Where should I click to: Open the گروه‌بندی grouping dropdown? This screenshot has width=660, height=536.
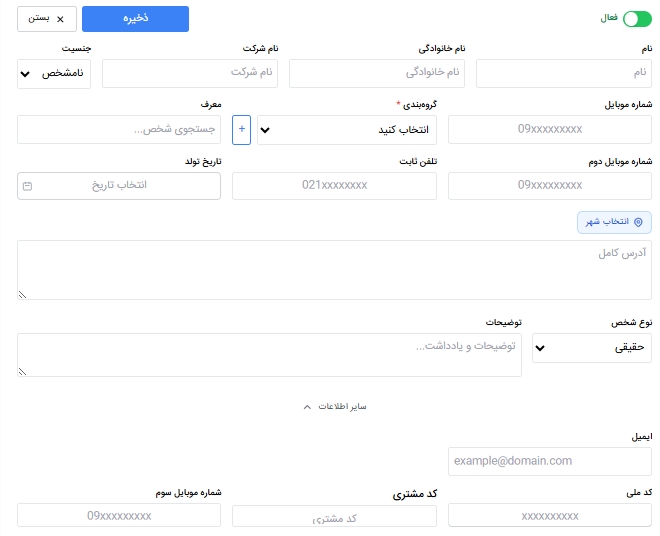pyautogui.click(x=347, y=130)
